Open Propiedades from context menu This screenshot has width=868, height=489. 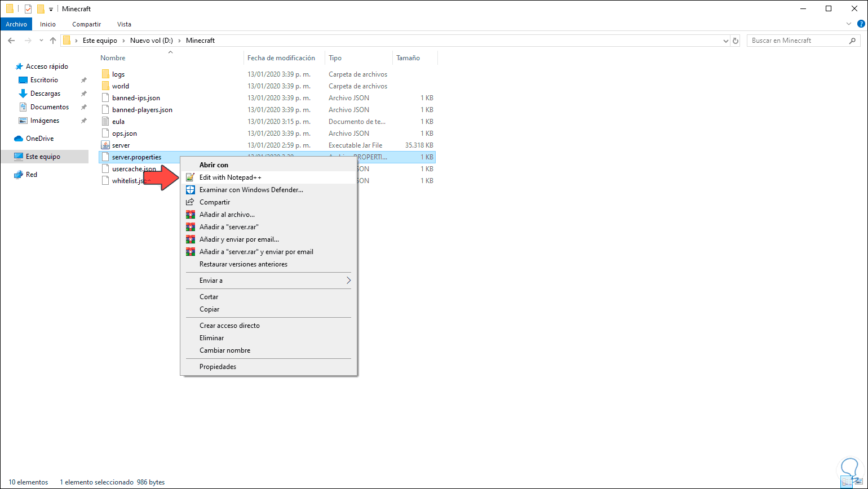point(268,367)
